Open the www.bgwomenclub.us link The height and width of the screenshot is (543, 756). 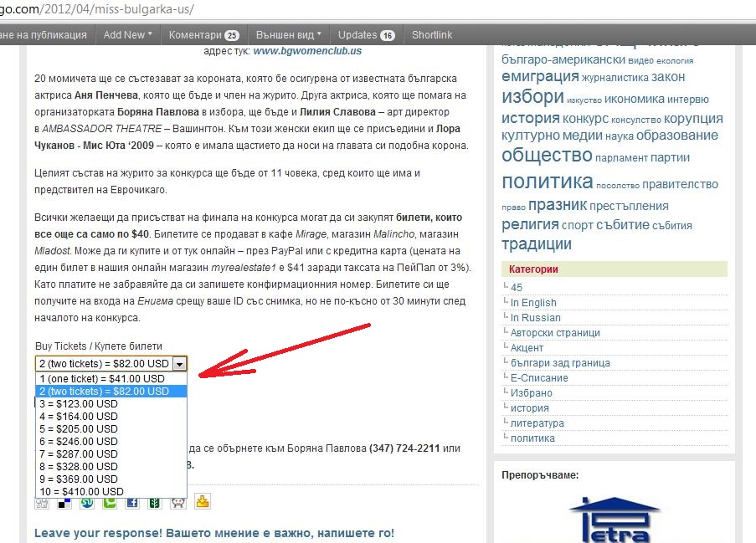point(307,51)
